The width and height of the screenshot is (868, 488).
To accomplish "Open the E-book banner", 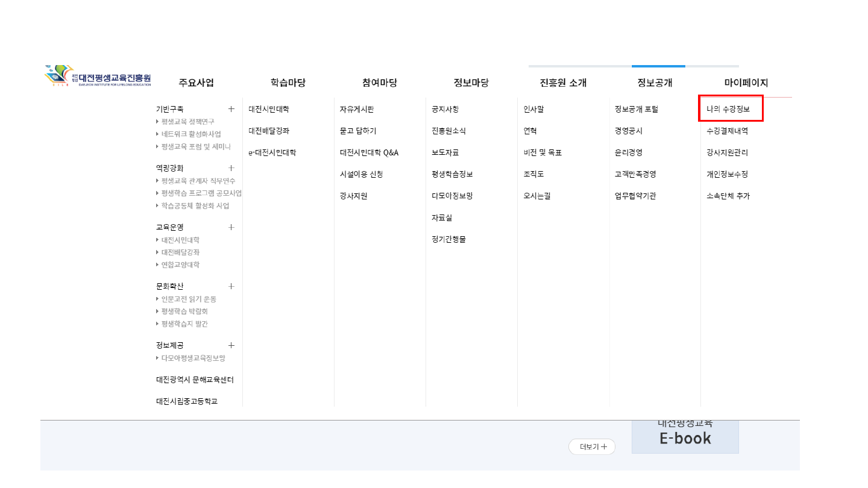I will [685, 437].
